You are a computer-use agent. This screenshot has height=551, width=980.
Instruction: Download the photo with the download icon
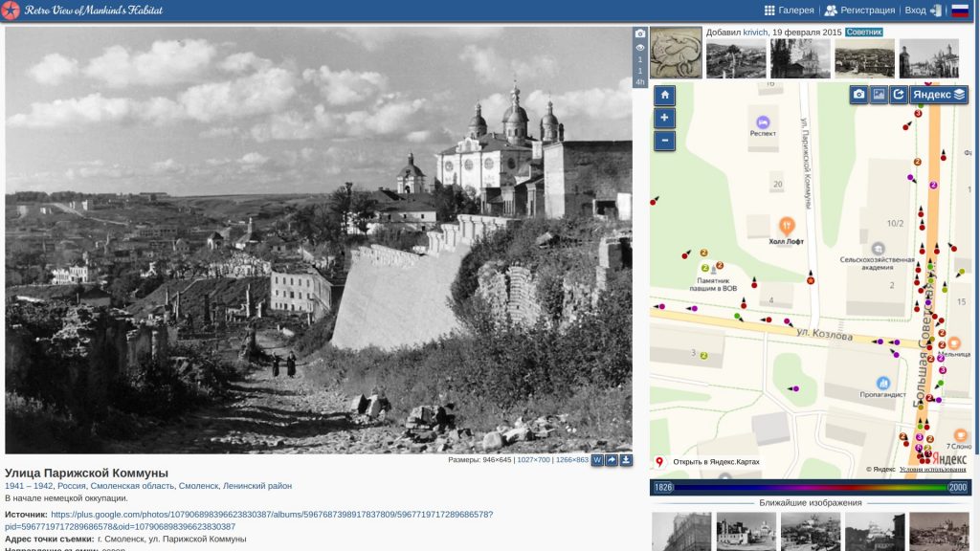626,460
